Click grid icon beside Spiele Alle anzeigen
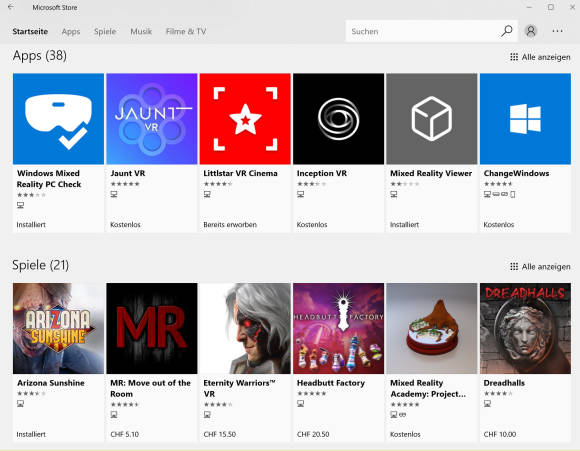Viewport: 580px width, 451px height. (x=514, y=266)
